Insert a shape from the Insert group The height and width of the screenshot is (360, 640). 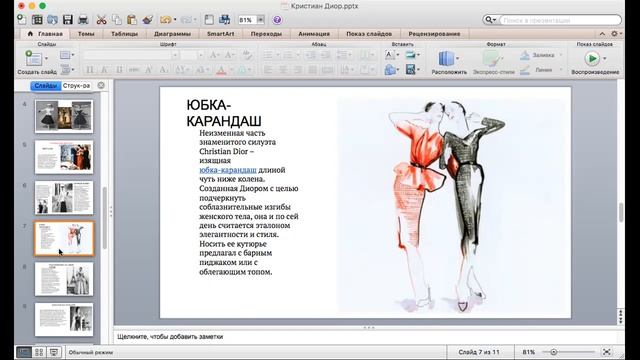click(x=390, y=70)
